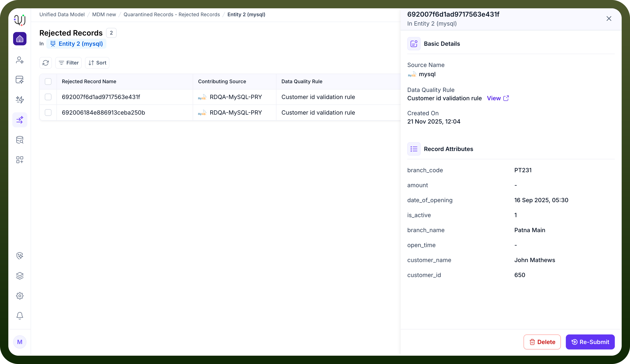Click the user with sparkle sidebar icon

click(20, 60)
